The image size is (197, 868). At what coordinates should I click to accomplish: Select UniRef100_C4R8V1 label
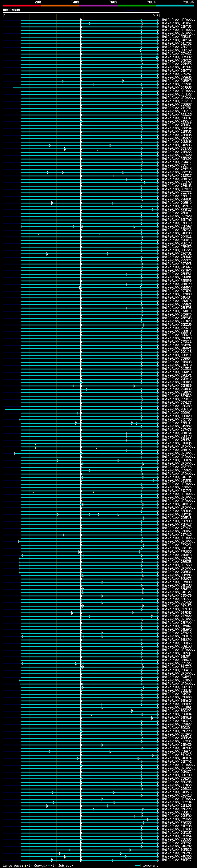tap(176, 349)
